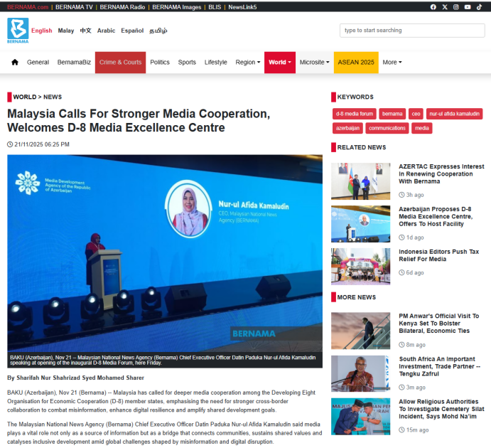
Task: Click the YouTube icon
Action: tap(467, 7)
